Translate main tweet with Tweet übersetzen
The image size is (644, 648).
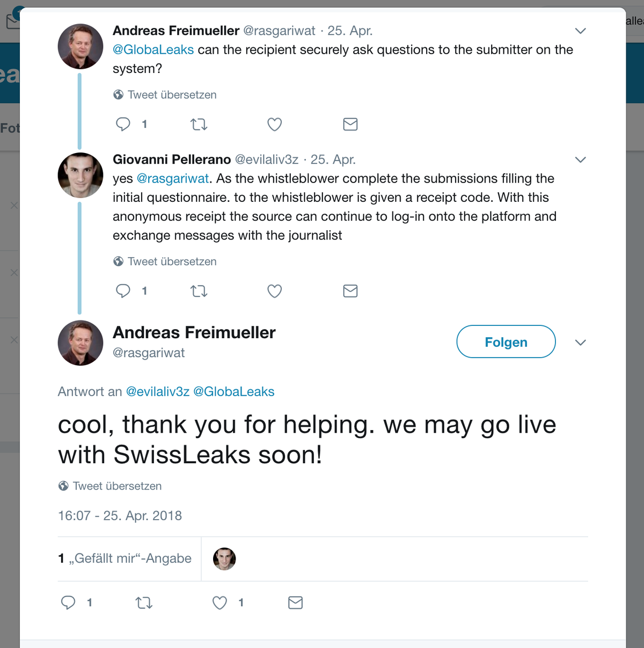coord(117,486)
